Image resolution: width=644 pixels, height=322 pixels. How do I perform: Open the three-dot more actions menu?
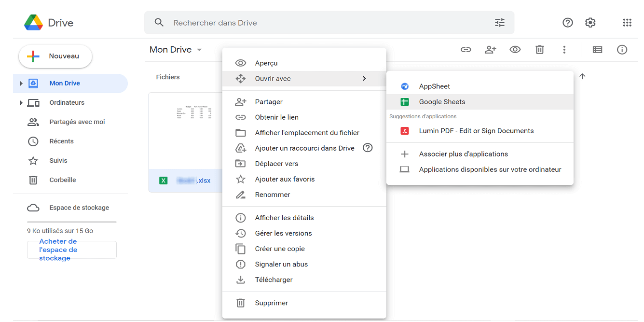(x=564, y=50)
